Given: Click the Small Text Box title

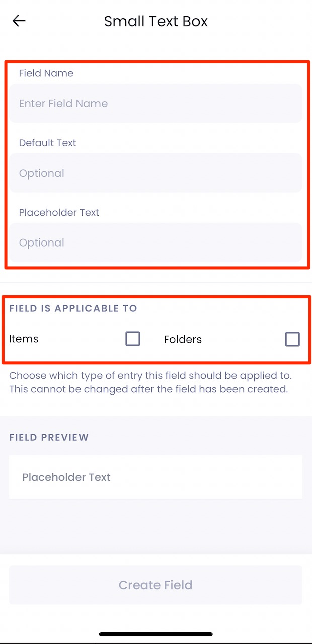Looking at the screenshot, I should [x=155, y=21].
